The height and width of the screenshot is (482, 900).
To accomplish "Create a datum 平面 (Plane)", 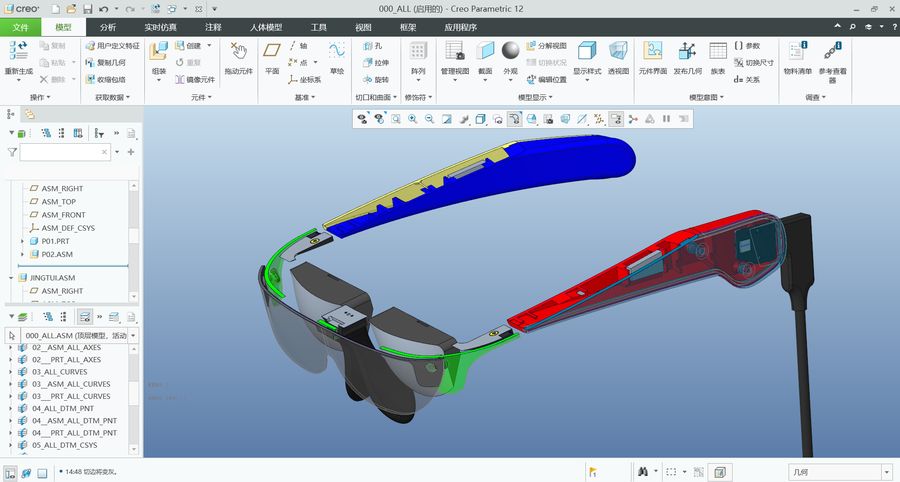I will (271, 57).
